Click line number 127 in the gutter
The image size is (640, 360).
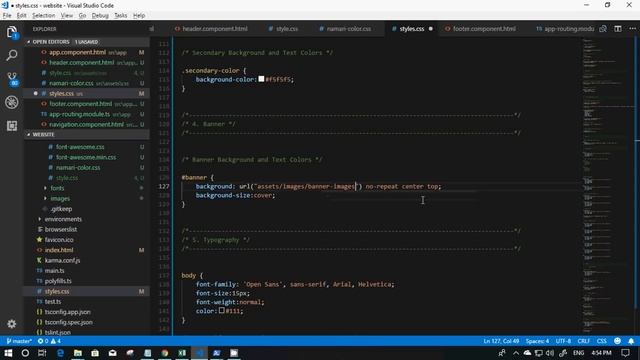[164, 187]
